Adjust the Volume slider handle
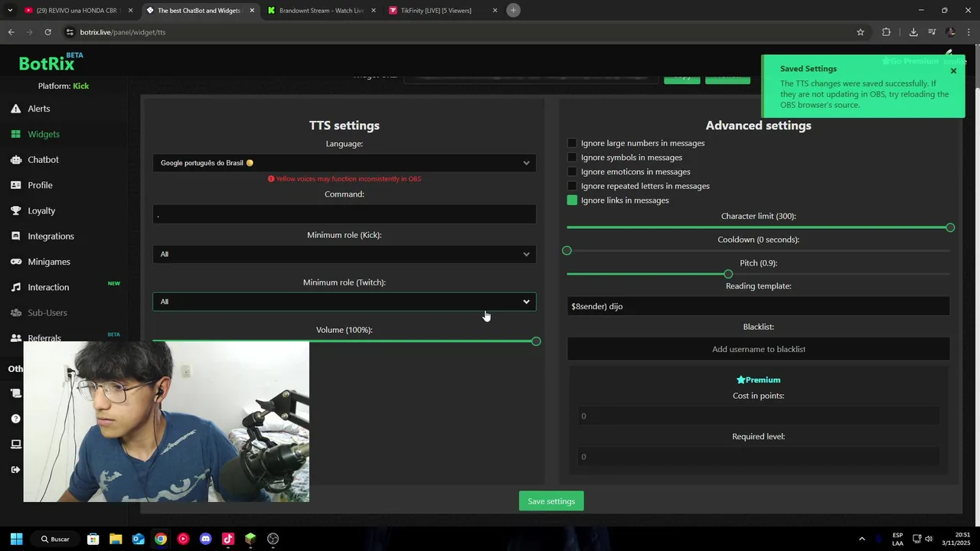Viewport: 980px width, 551px height. [536, 341]
